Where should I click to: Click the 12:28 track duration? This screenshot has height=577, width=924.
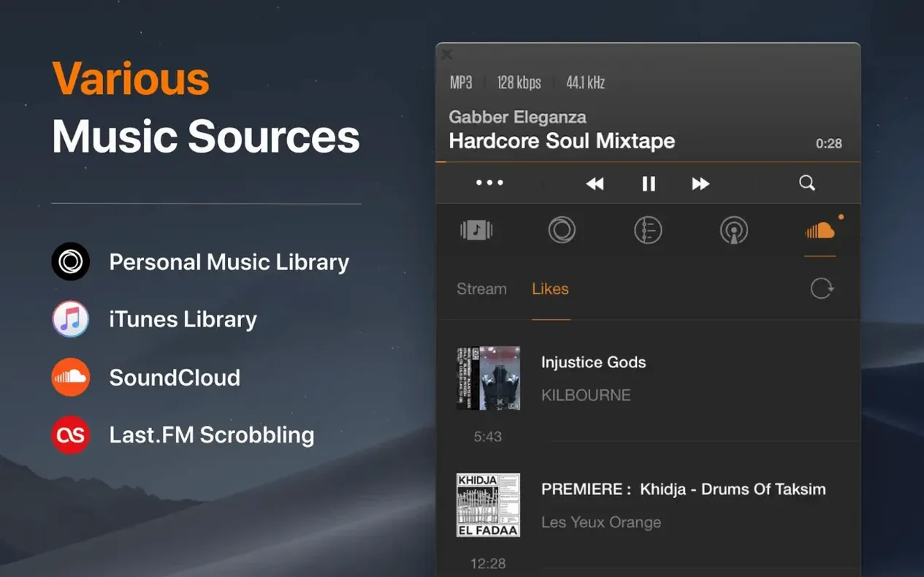[488, 563]
